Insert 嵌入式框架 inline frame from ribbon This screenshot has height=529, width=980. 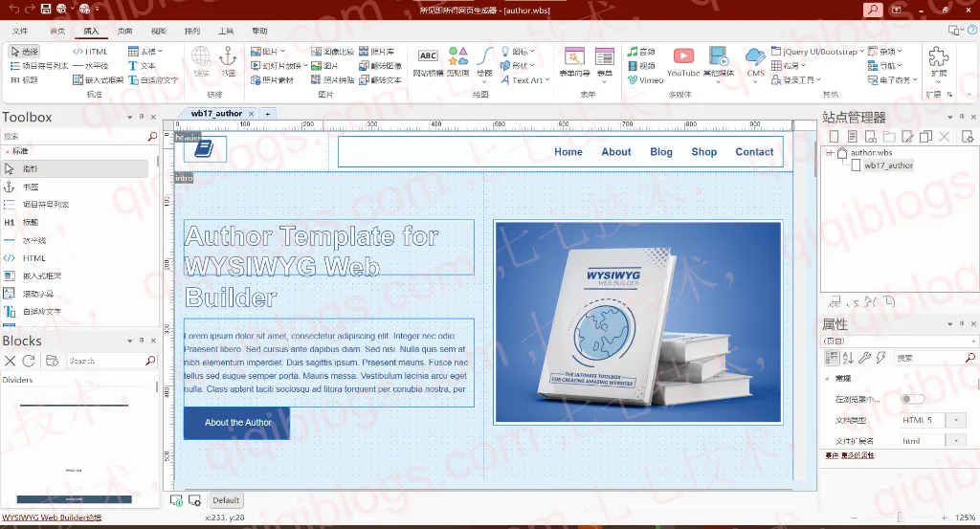click(99, 80)
